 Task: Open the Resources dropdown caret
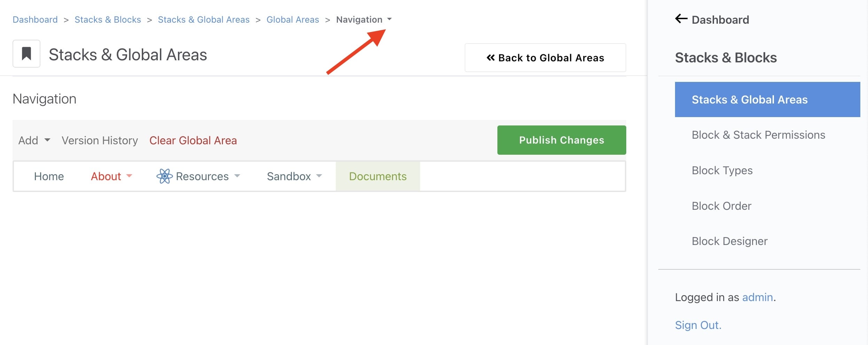[x=237, y=176]
